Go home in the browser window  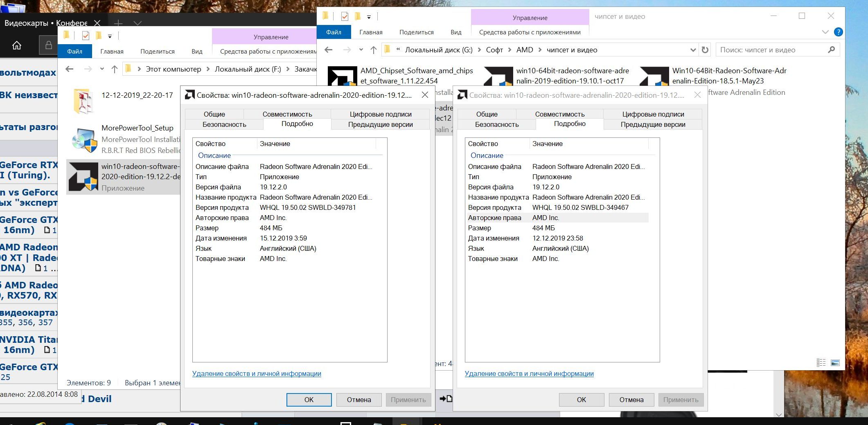(x=17, y=45)
